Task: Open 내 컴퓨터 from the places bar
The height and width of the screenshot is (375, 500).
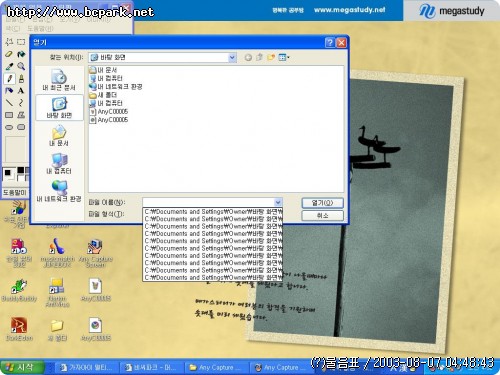Action: [x=59, y=164]
